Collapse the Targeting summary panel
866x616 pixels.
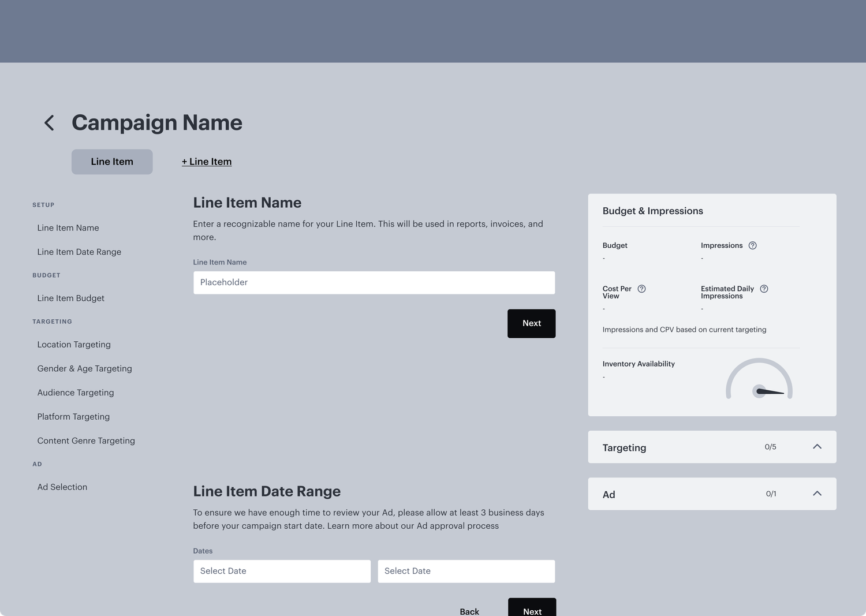(x=817, y=446)
